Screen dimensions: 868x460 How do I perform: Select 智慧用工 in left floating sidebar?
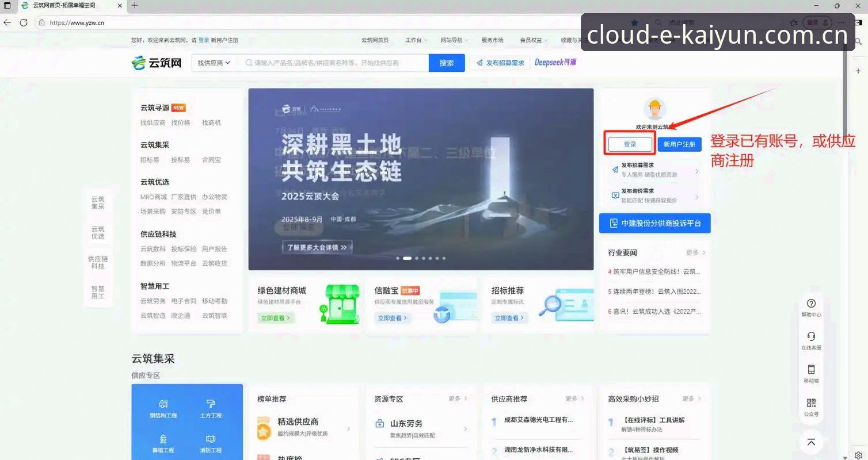(98, 292)
